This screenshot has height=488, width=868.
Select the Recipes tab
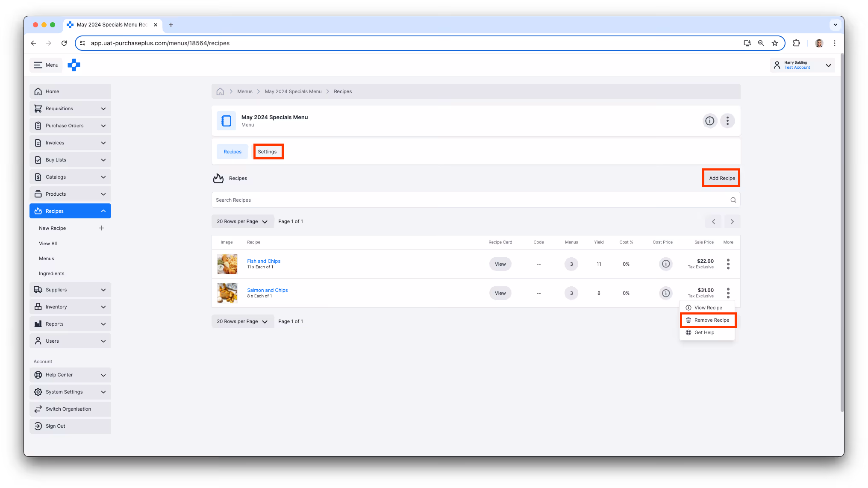[232, 152]
